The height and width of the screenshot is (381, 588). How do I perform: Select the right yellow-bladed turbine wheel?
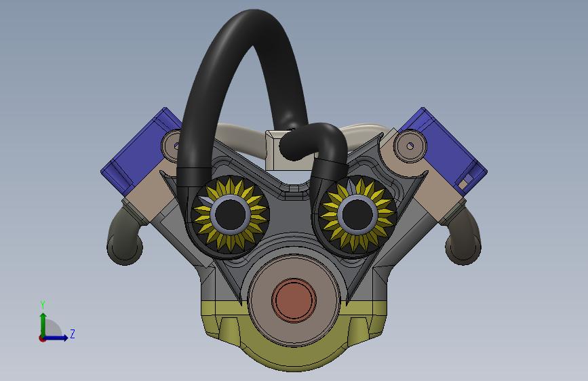coord(357,214)
